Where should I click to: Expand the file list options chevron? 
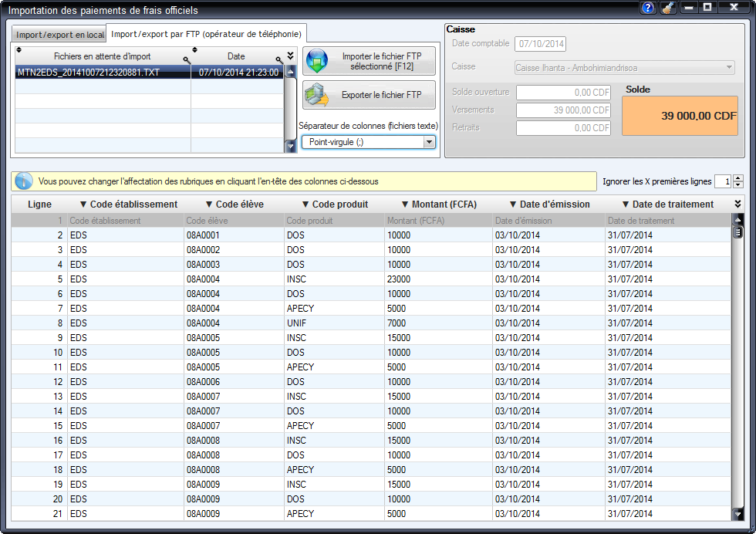[290, 56]
